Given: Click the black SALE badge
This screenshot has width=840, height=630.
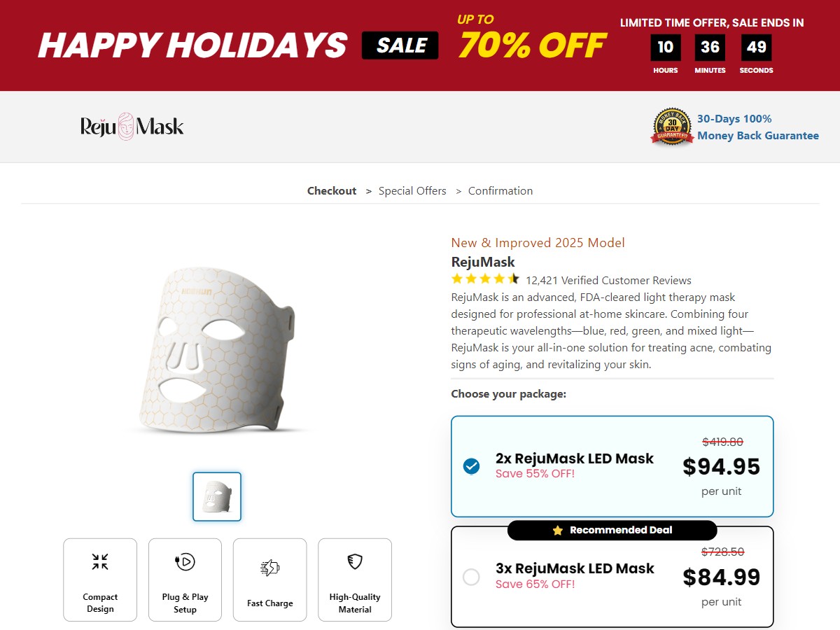Looking at the screenshot, I should [x=400, y=45].
